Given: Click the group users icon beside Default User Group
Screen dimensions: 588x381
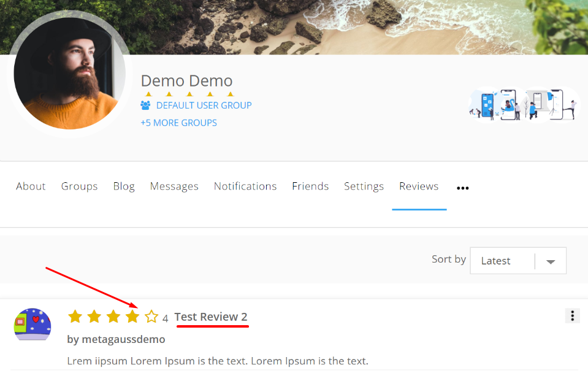Looking at the screenshot, I should tap(145, 106).
